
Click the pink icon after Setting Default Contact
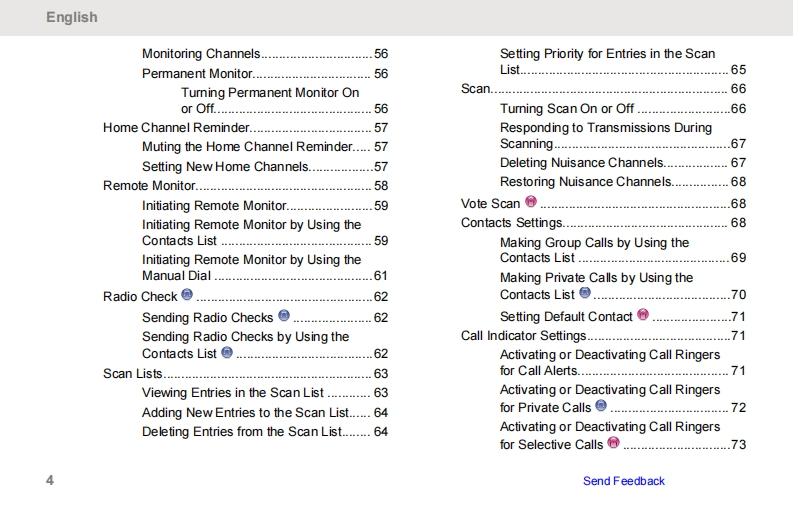[643, 315]
